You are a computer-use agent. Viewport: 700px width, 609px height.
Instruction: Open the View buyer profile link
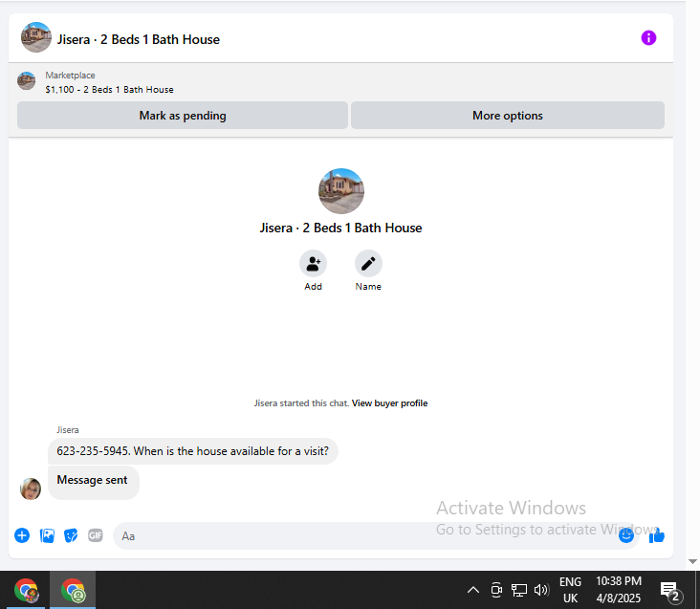[x=389, y=403]
